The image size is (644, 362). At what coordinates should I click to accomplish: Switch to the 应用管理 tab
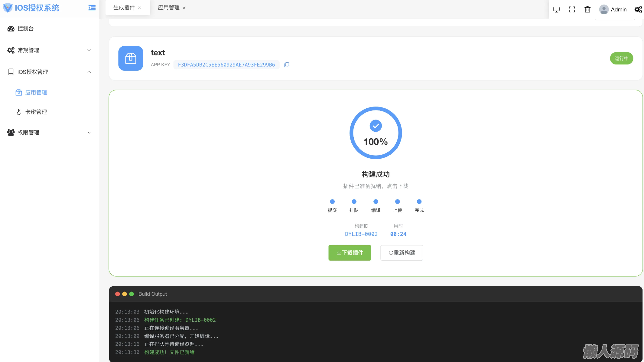[x=168, y=8]
